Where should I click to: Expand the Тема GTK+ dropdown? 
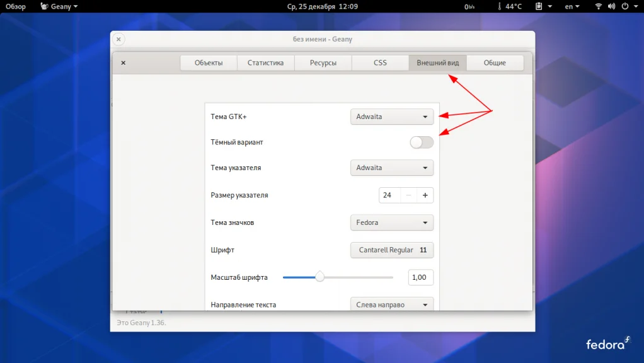(392, 117)
